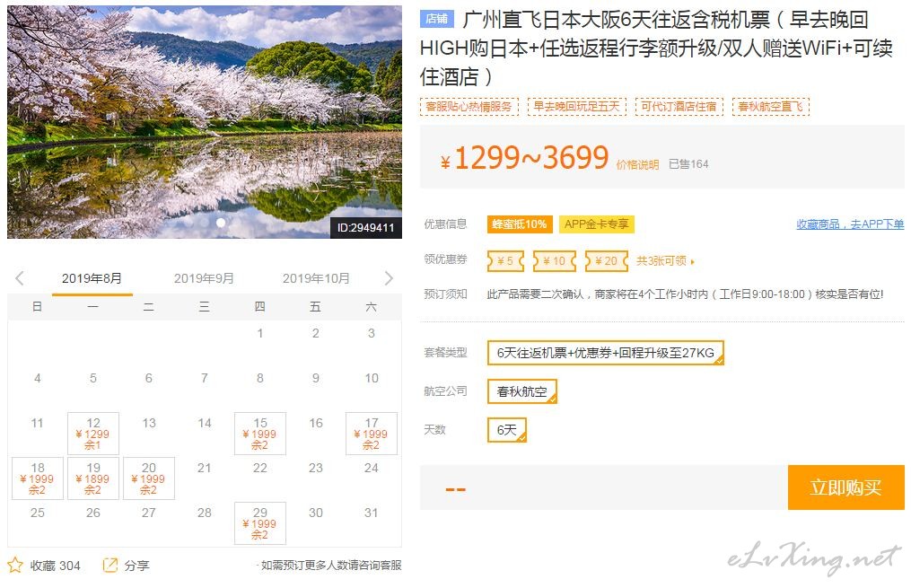Click the cherry blossom product image
This screenshot has width=911, height=588.
[205, 122]
